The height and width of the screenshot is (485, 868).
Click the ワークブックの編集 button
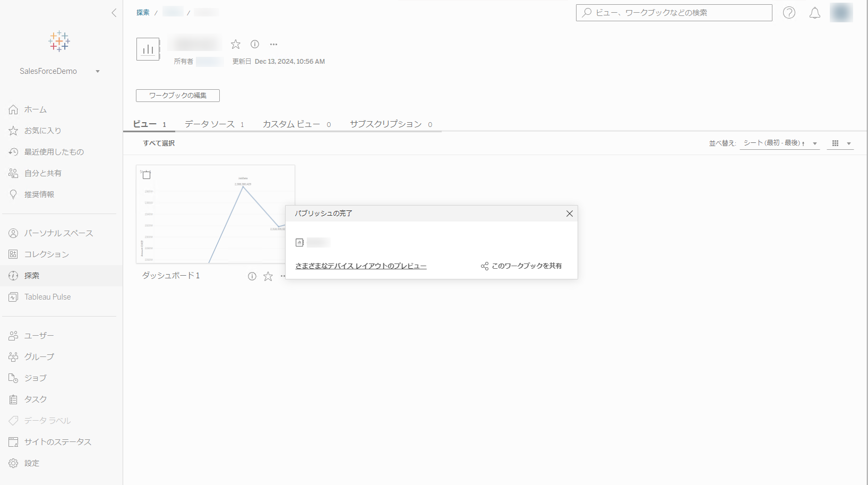(x=177, y=96)
